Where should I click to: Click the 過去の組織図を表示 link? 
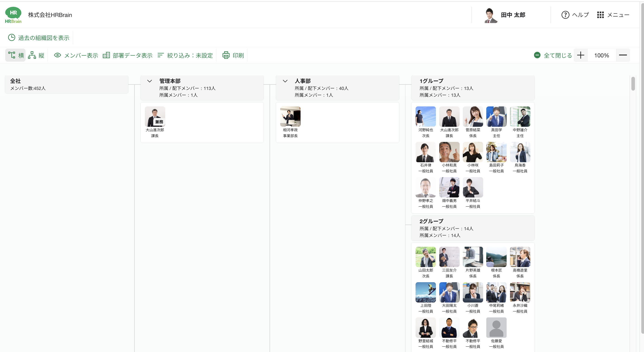[x=44, y=38]
